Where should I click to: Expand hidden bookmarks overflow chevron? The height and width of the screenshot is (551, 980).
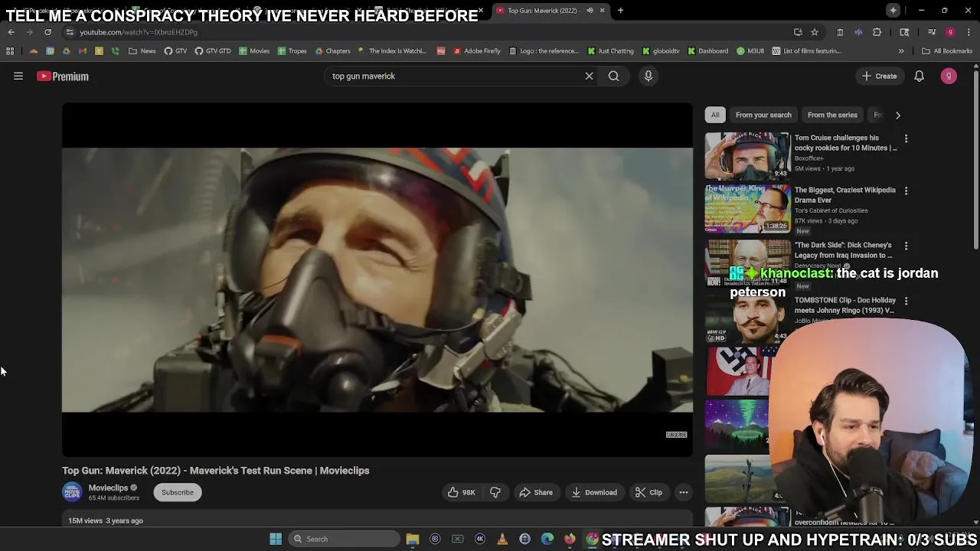901,51
